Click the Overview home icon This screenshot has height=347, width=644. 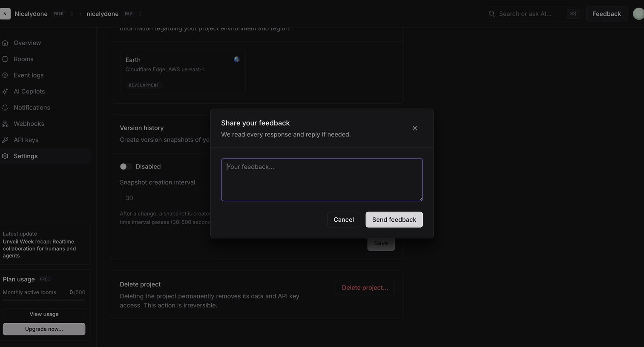5,43
